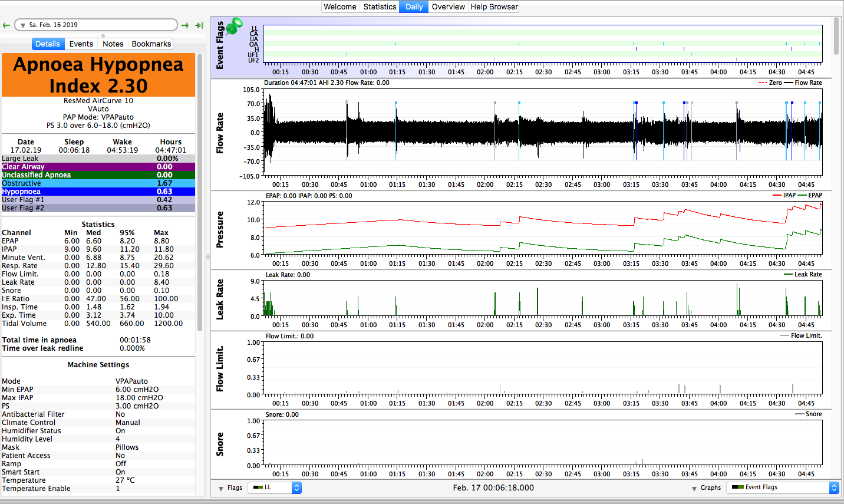The height and width of the screenshot is (504, 844).
Task: Click the Apnoea Hypopnea Index 2.30 banner
Action: pyautogui.click(x=98, y=75)
